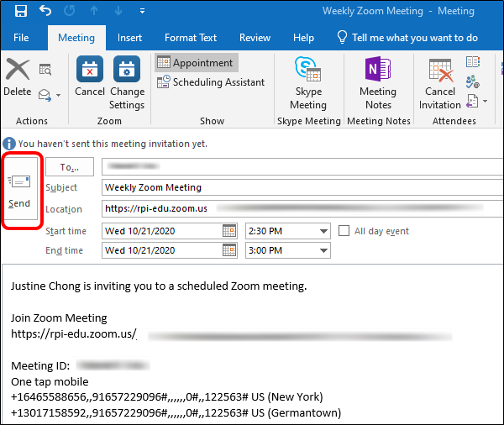Open the File tab
The width and height of the screenshot is (504, 425).
21,38
